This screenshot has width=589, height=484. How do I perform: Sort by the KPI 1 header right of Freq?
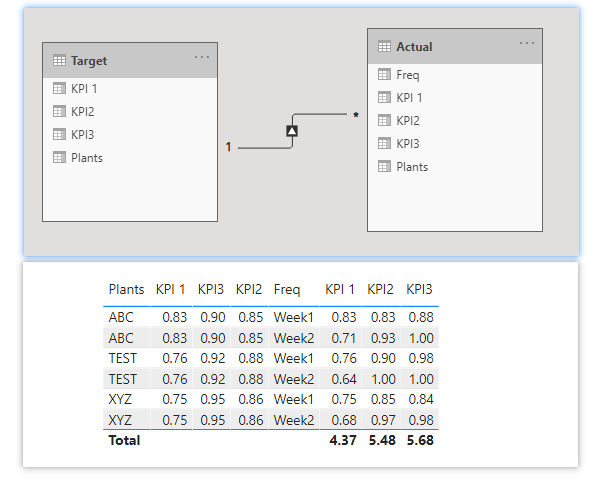click(x=340, y=289)
